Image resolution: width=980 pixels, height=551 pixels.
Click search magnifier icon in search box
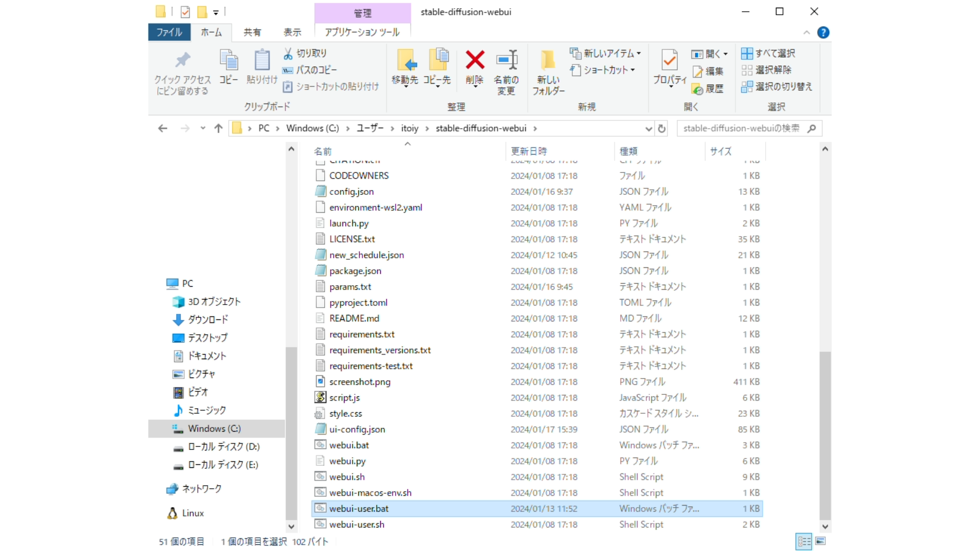(812, 129)
